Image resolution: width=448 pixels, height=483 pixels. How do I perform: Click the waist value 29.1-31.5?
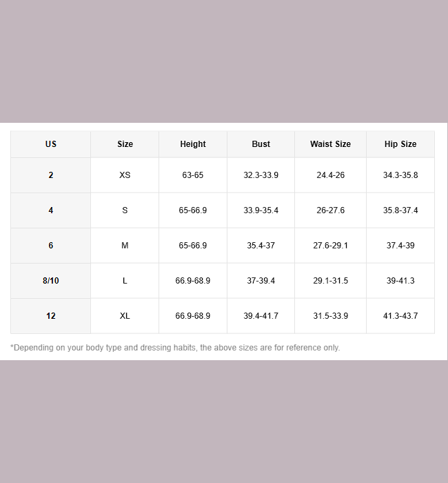click(330, 281)
